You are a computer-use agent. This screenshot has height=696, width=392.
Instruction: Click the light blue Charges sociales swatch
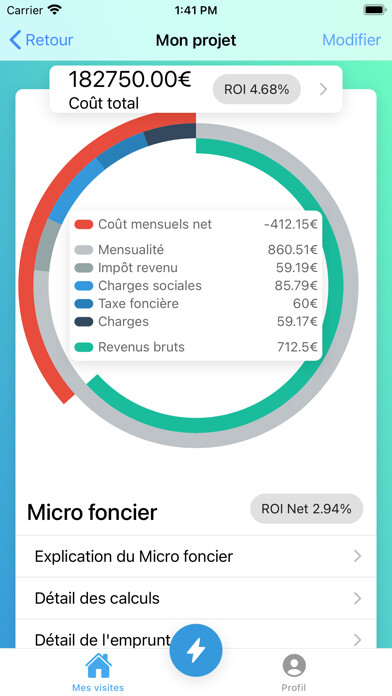[x=84, y=286]
